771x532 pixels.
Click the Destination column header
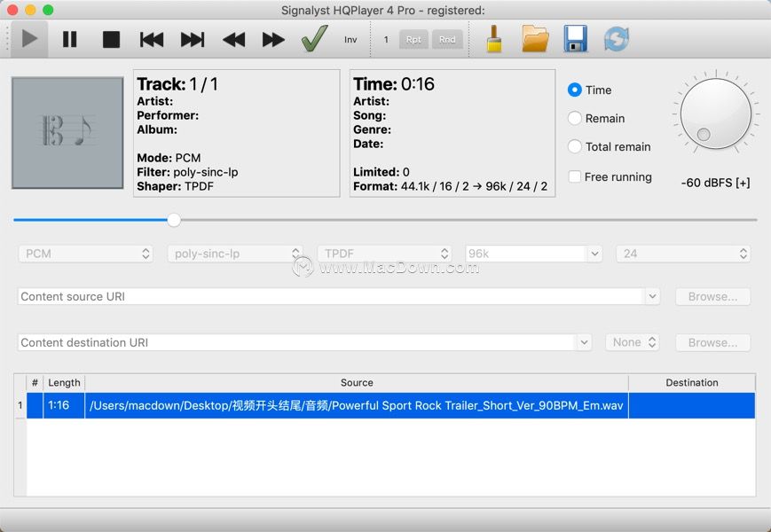[x=692, y=383]
